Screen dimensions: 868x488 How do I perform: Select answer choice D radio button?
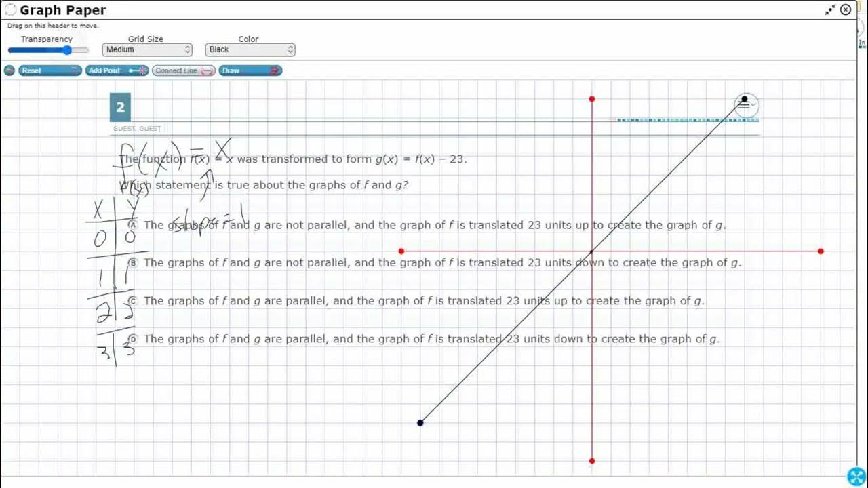tap(133, 338)
